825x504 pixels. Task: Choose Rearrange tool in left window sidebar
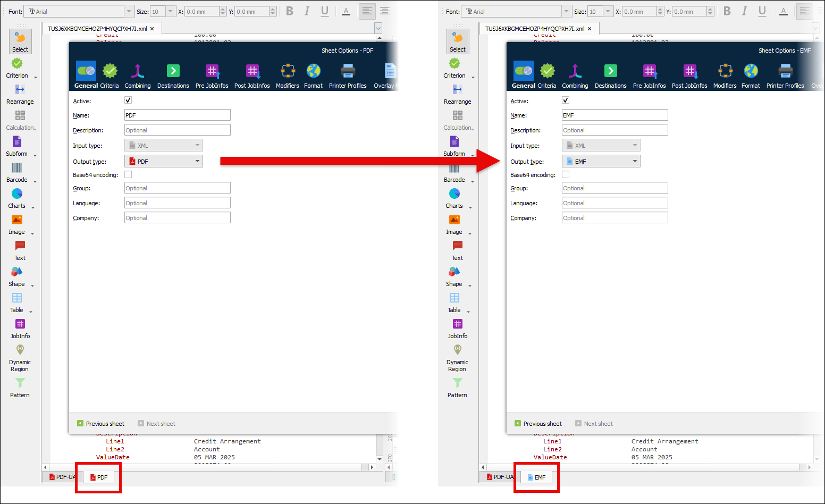pyautogui.click(x=20, y=94)
